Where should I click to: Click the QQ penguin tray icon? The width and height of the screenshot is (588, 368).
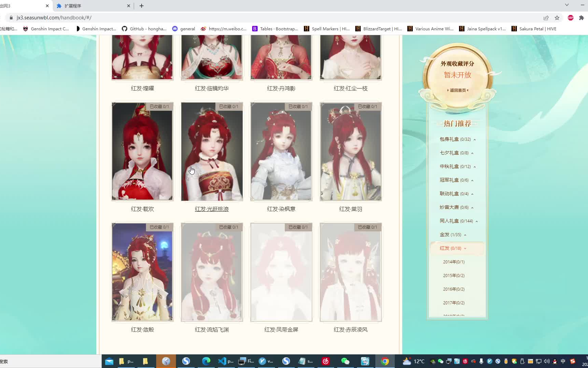pos(555,362)
